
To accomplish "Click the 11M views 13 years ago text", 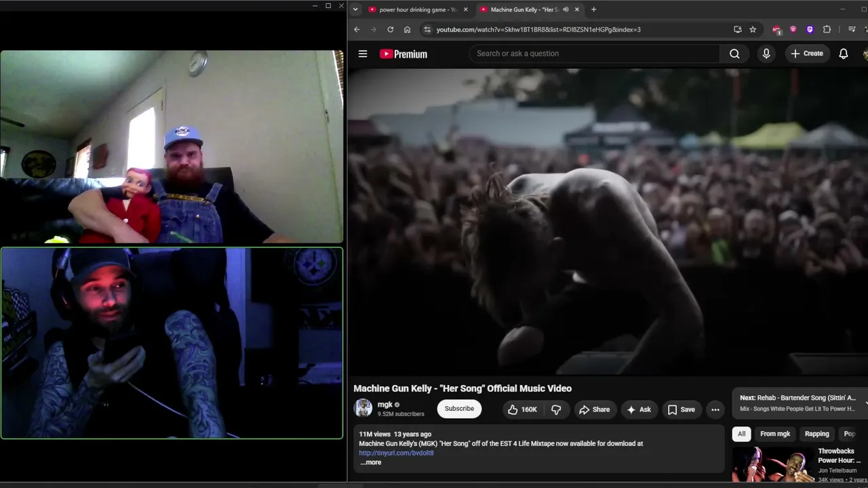I will click(395, 434).
